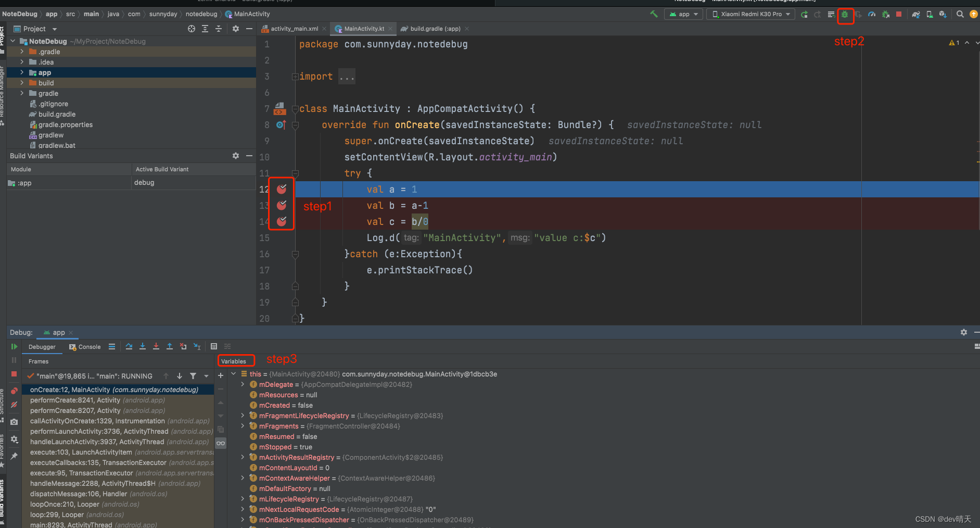Open Device Manager from the toolbar
Viewport: 980px width, 528px height.
pyautogui.click(x=929, y=14)
